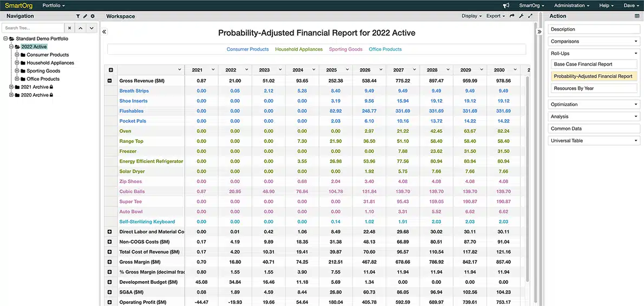Viewport: 644px width, 306px height.
Task: Expand all rows with header plus box
Action: (x=111, y=70)
